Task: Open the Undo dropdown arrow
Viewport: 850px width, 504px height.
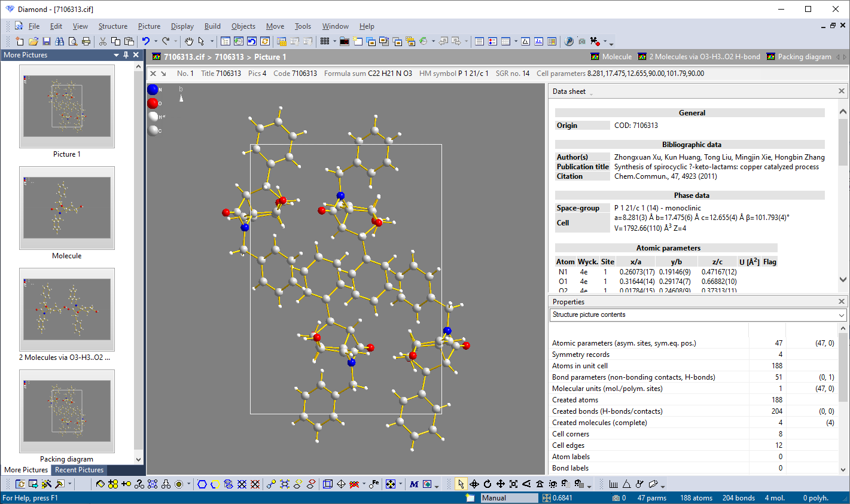Action: [x=155, y=41]
